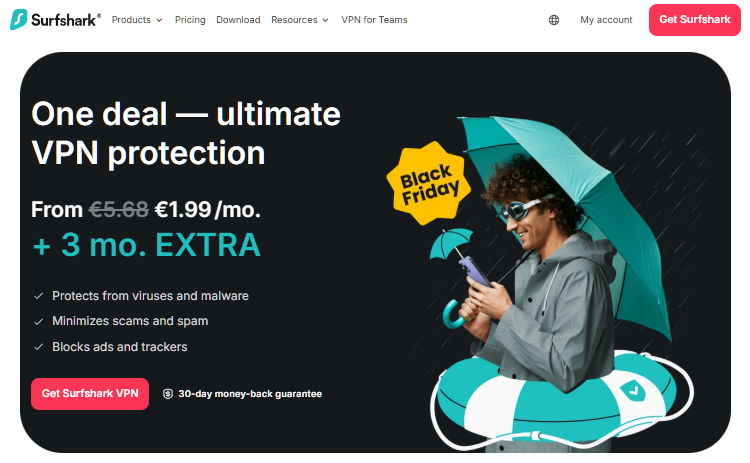Viewport: 750px width, 463px height.
Task: Click checkmark beside viruses and malware
Action: 39,296
